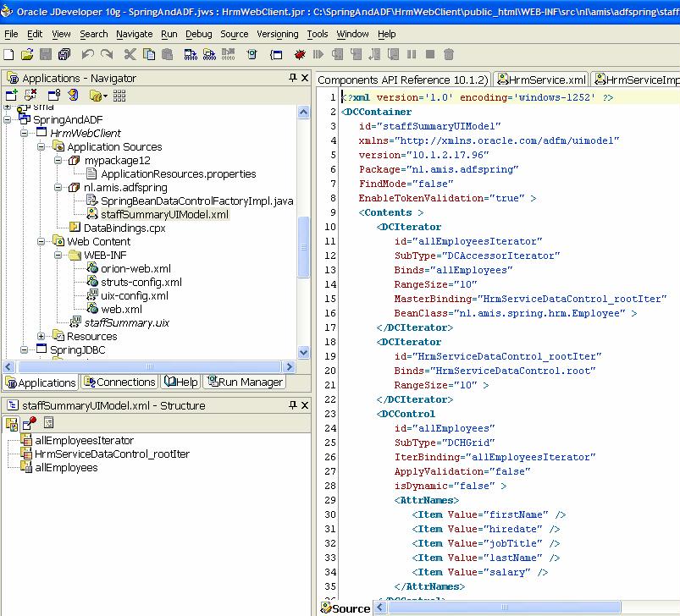The image size is (680, 616).
Task: Click the Cut scissors icon
Action: [130, 54]
